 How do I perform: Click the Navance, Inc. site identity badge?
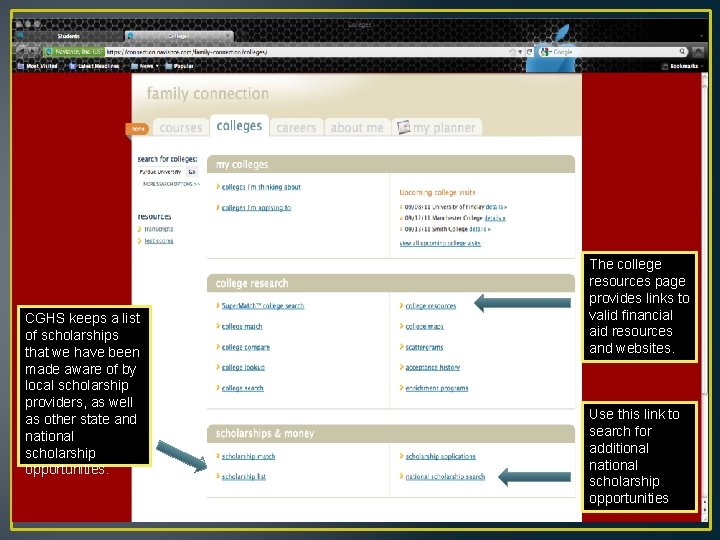coord(73,52)
